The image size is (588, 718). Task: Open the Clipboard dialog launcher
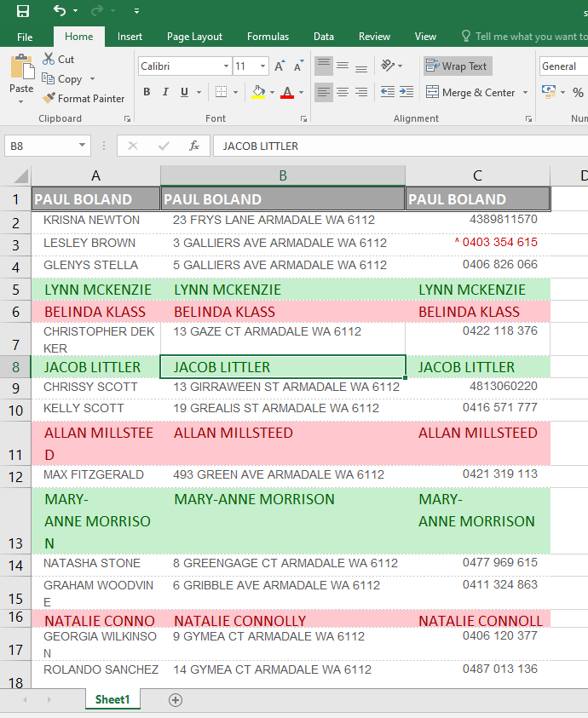point(128,119)
